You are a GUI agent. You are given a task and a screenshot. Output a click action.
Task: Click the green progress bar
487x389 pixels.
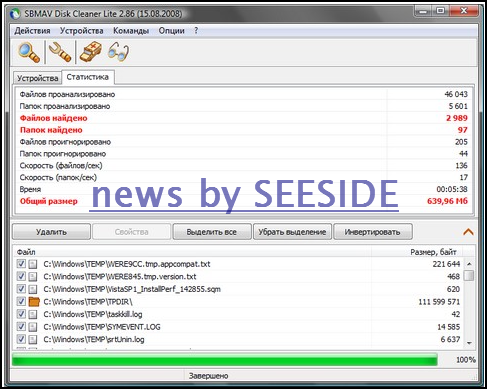pos(225,360)
